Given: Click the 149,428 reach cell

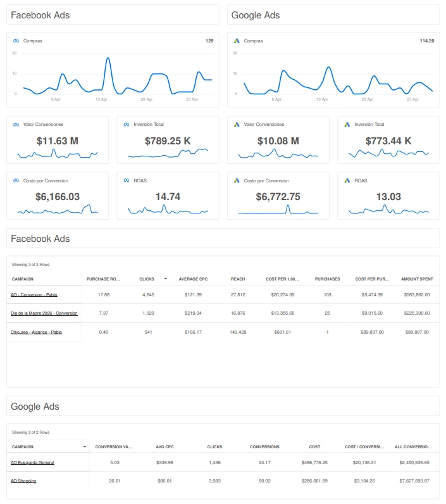Looking at the screenshot, I should pyautogui.click(x=238, y=332).
